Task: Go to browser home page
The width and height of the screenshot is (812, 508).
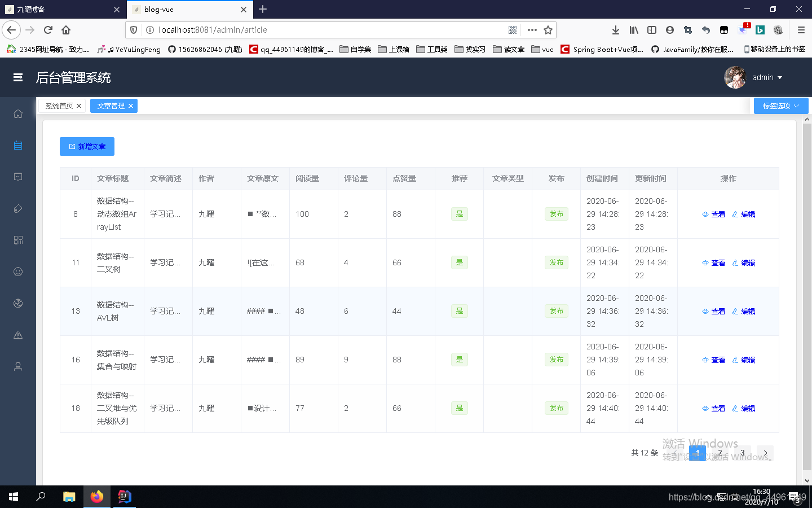Action: [66, 30]
